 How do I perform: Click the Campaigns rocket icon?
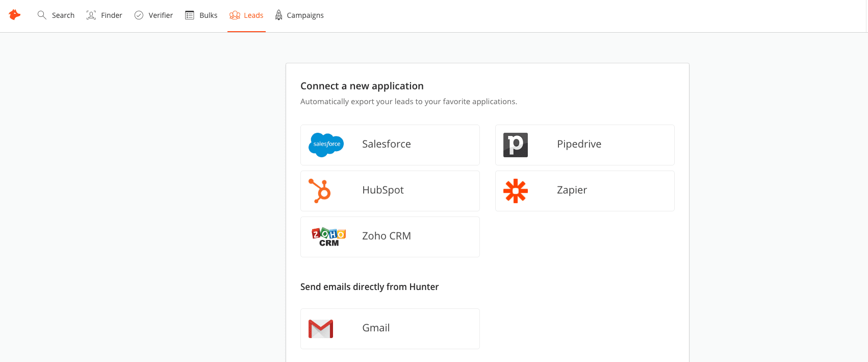279,15
